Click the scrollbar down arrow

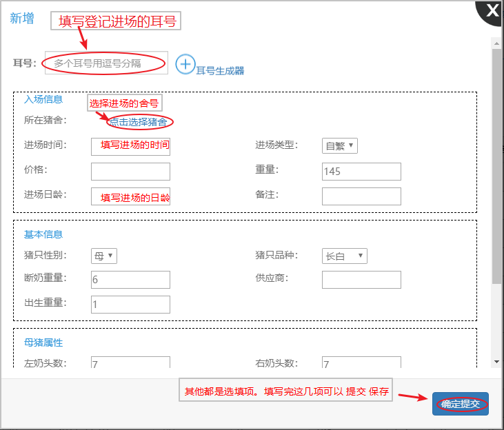496,361
